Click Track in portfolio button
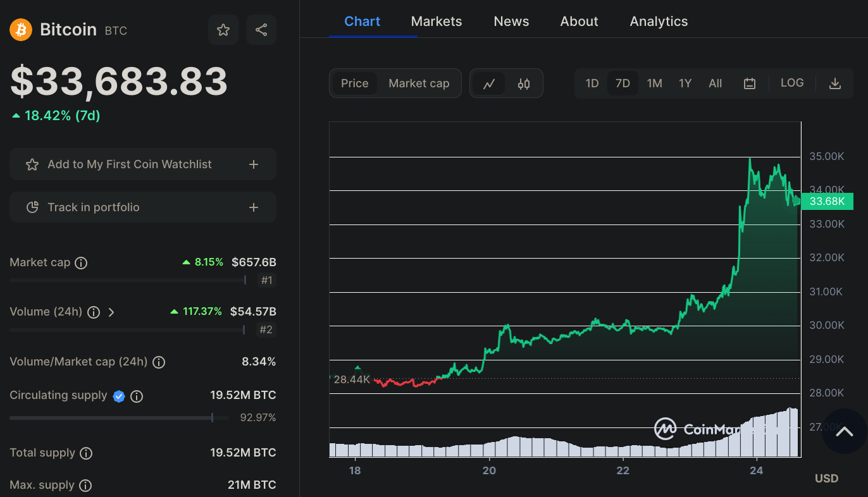Screen dimensions: 868x497 pos(143,207)
